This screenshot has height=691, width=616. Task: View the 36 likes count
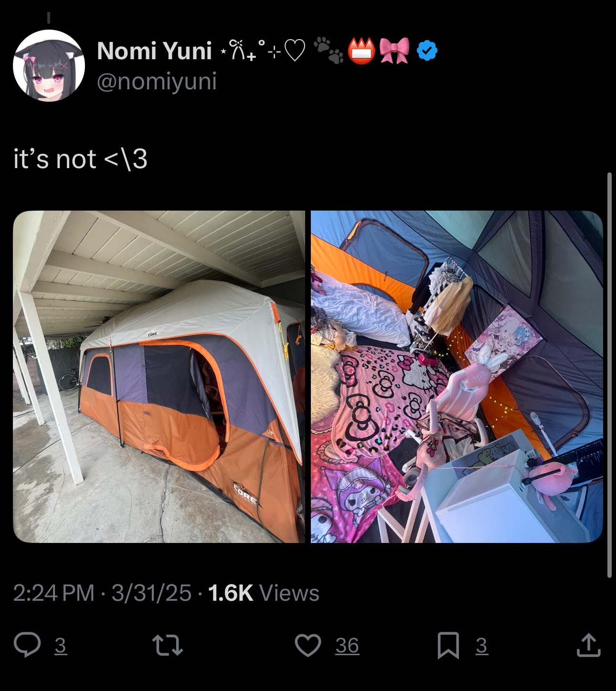click(347, 646)
